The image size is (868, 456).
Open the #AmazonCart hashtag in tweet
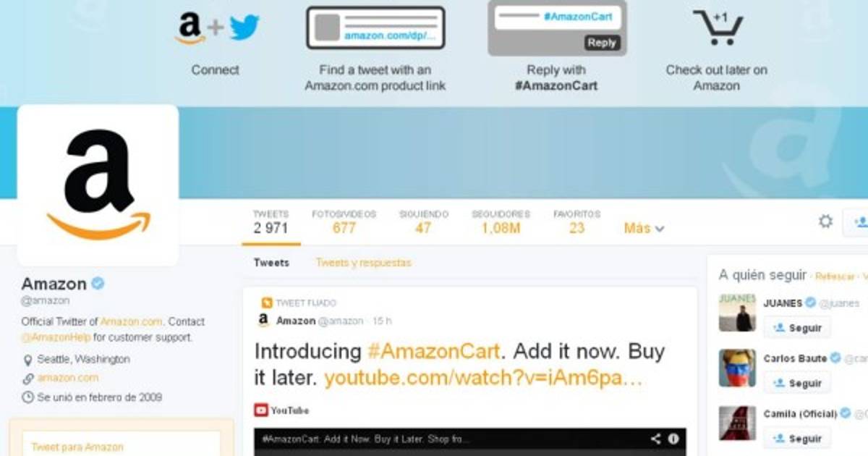coord(433,352)
